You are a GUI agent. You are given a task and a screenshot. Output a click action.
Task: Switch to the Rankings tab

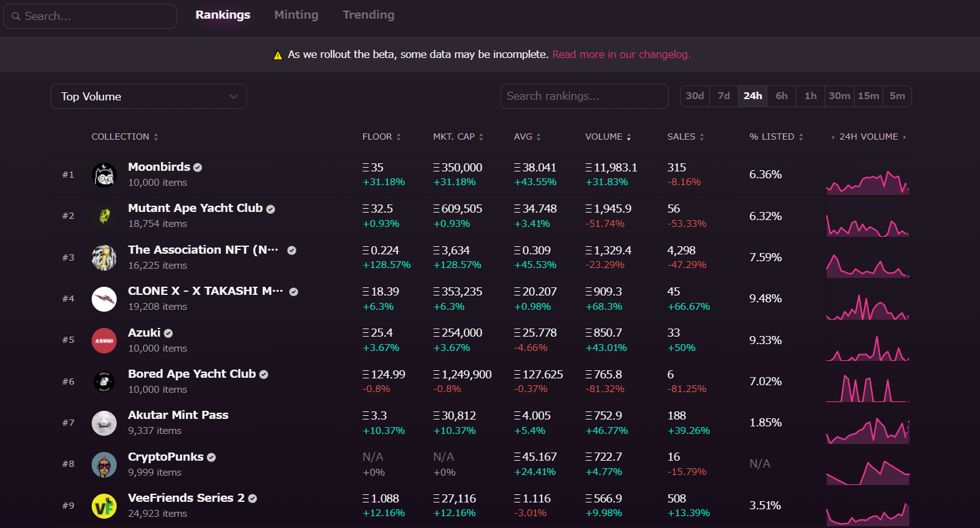(223, 15)
